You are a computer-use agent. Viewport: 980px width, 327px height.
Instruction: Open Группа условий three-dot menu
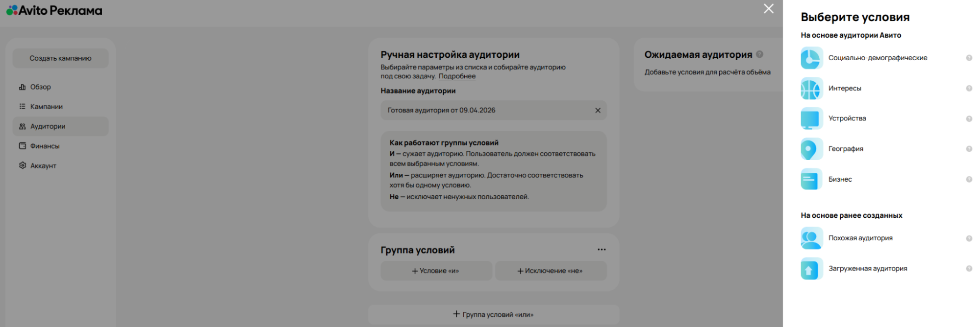click(601, 250)
